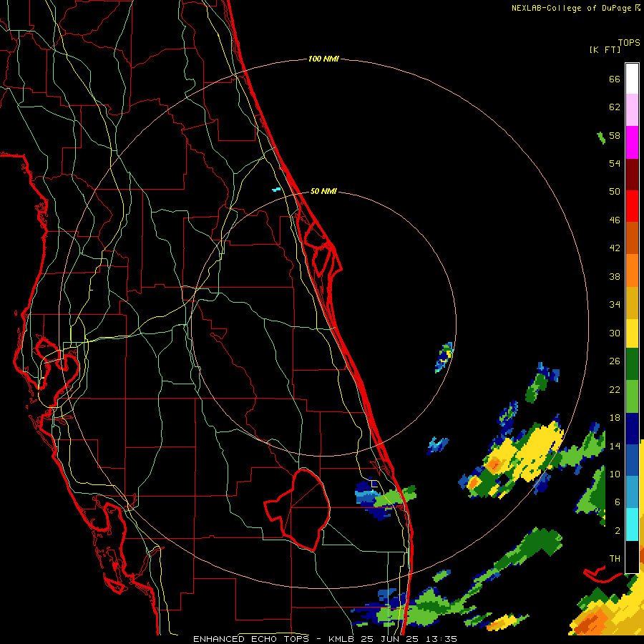This screenshot has width=644, height=644.
Task: Select the 62 value on the legend
Action: pos(615,107)
